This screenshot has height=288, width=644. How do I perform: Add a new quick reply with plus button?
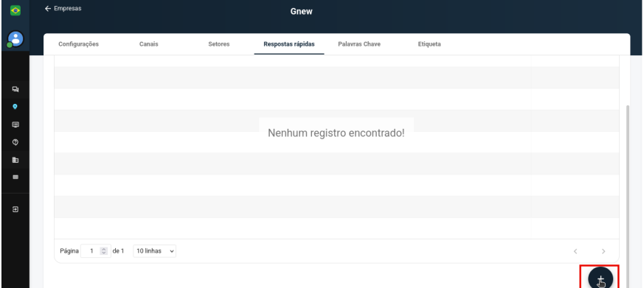600,278
